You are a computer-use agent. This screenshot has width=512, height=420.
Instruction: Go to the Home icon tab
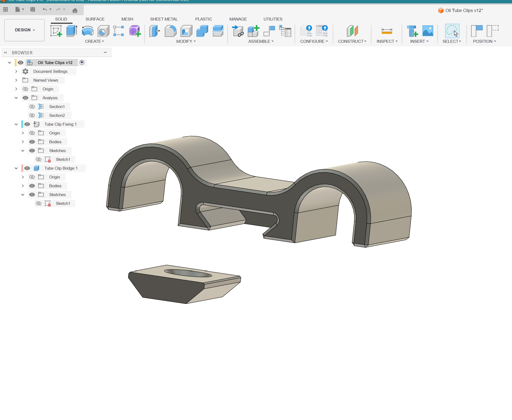pos(75,11)
